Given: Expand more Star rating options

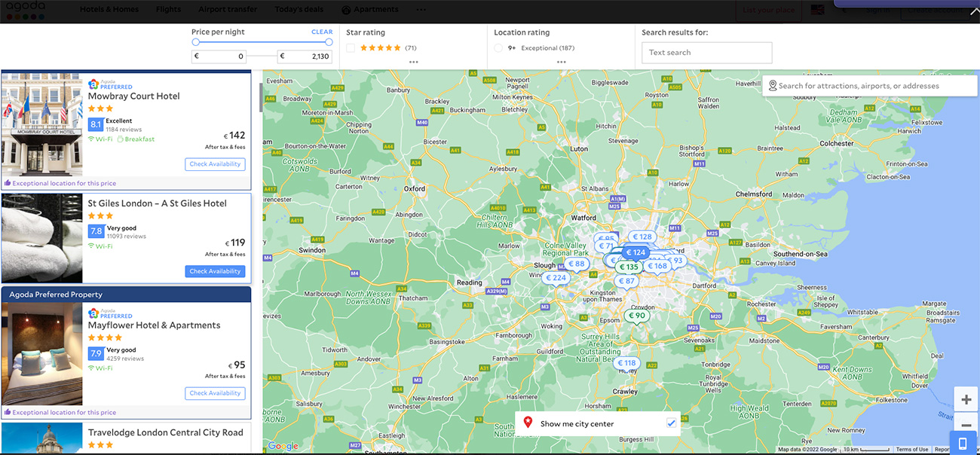Looking at the screenshot, I should pos(413,62).
